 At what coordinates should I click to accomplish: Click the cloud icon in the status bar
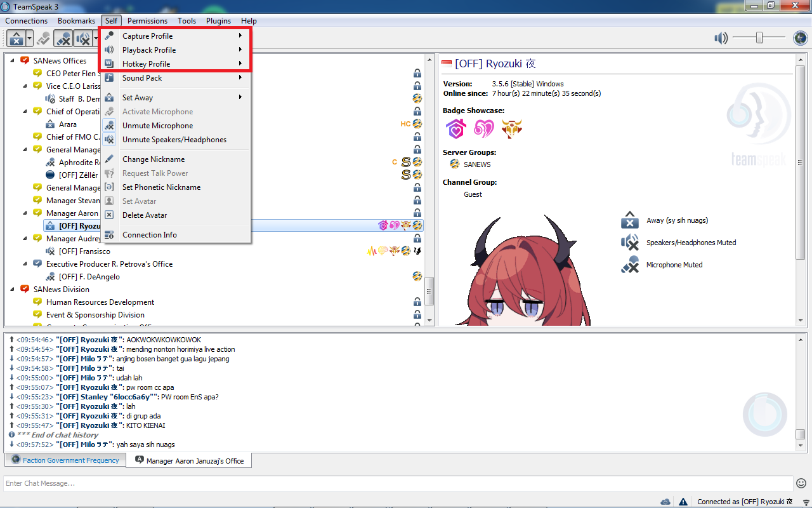665,502
